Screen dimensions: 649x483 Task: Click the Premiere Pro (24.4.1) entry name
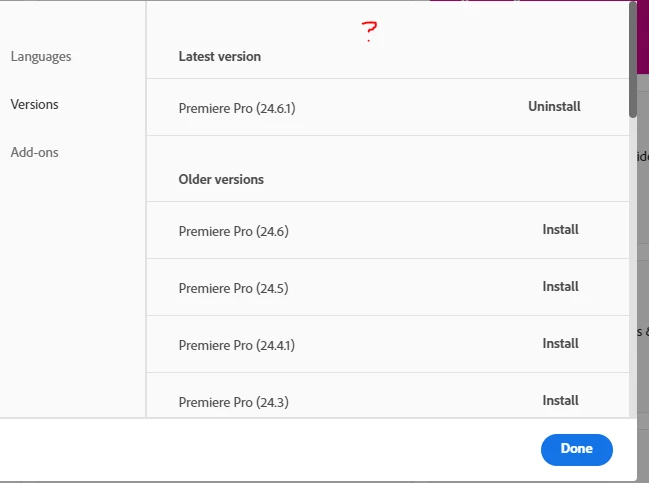(237, 346)
